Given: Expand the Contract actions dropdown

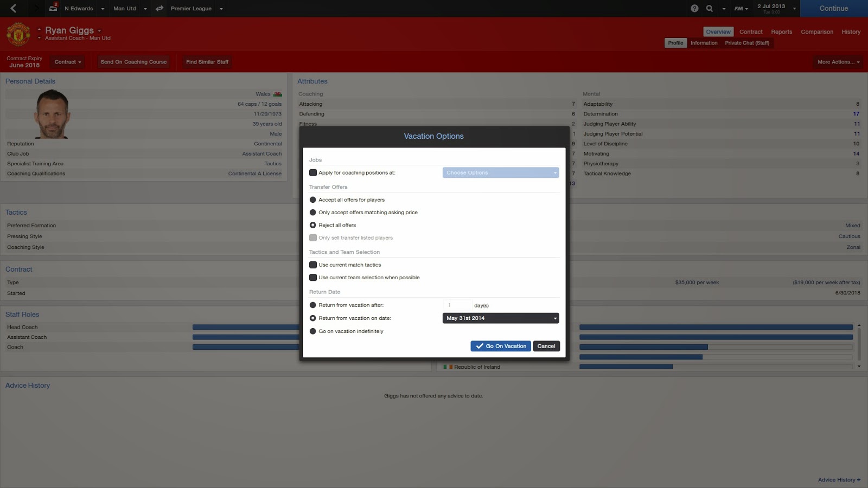Looking at the screenshot, I should (68, 62).
